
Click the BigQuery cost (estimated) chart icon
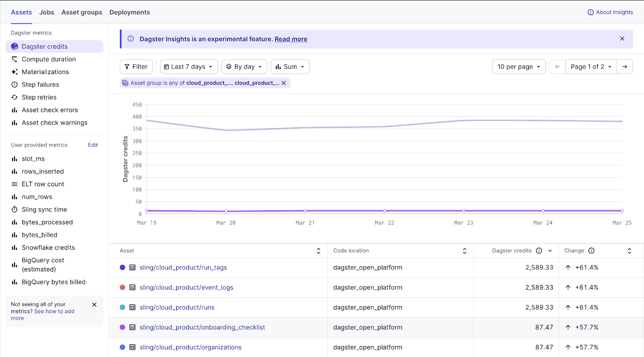[14, 265]
